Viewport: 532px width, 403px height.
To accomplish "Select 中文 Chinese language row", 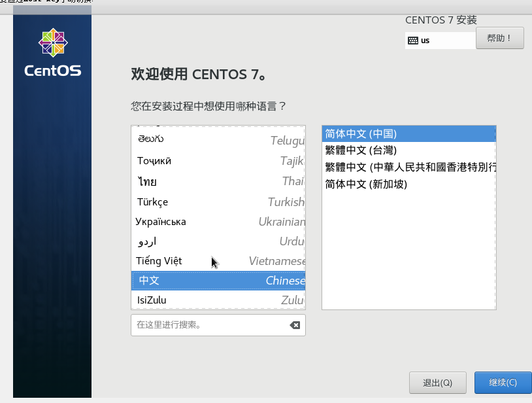I will click(x=218, y=281).
